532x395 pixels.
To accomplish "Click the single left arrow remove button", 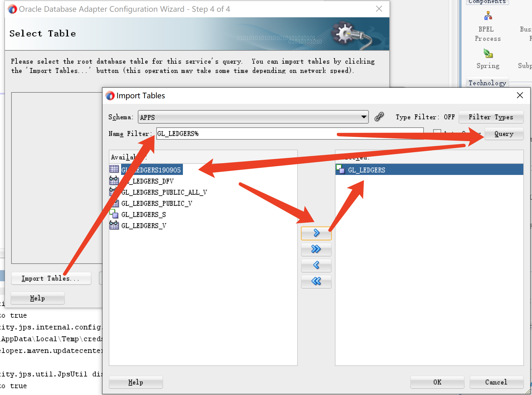I will click(316, 265).
